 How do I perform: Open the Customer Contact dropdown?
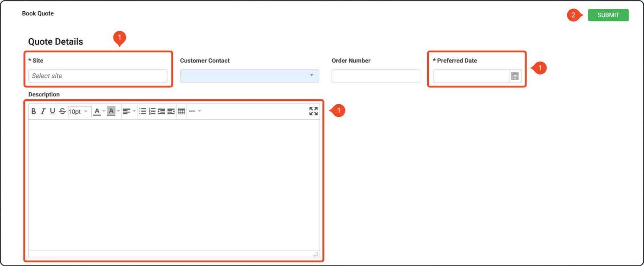click(249, 76)
